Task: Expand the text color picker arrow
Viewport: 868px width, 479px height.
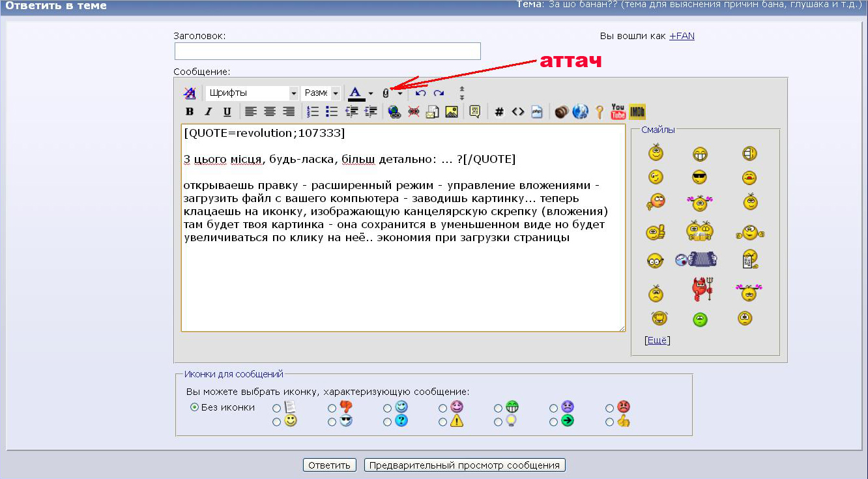Action: [x=371, y=93]
